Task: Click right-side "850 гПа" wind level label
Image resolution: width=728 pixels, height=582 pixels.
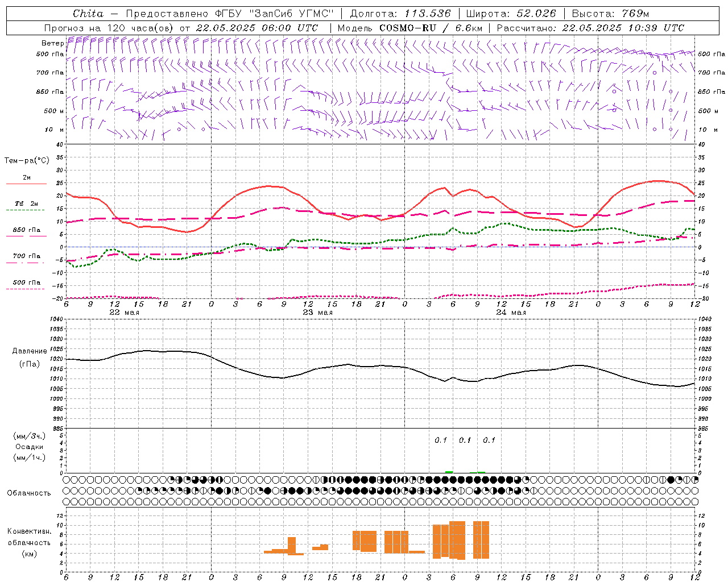Action: coord(712,92)
